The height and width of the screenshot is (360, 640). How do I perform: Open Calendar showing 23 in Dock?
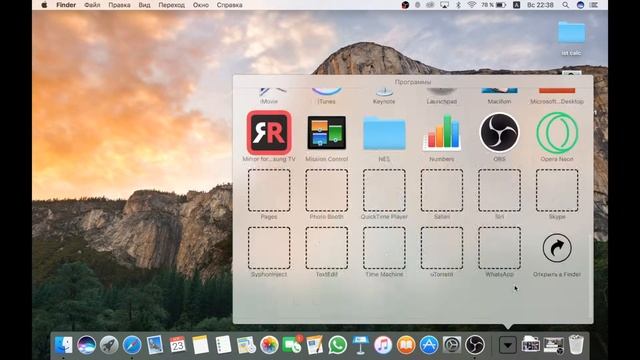pos(178,345)
